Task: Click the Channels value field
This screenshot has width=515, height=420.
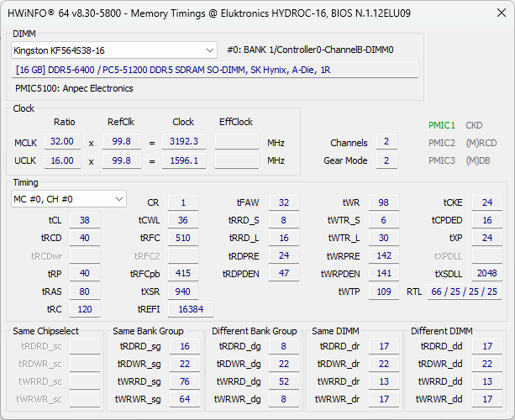Action: [386, 141]
